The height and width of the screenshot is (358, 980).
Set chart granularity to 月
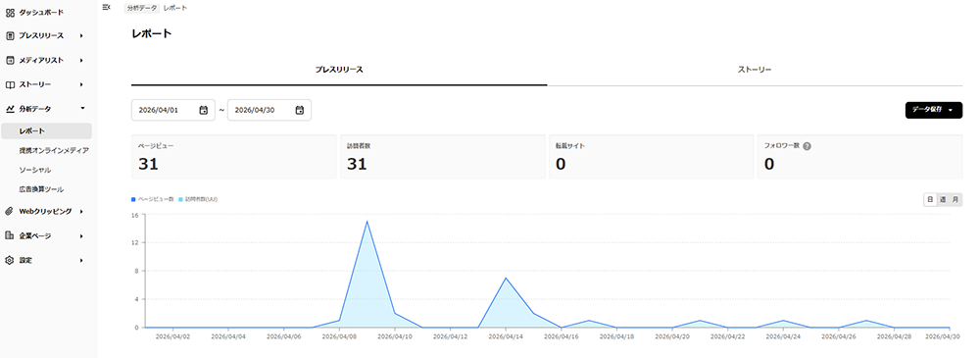click(955, 200)
